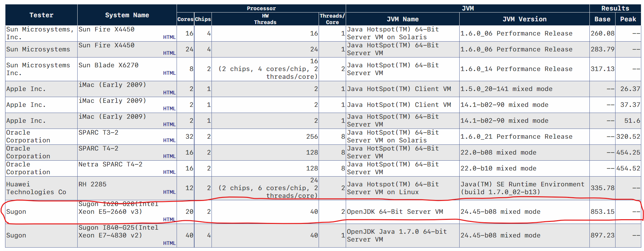Open the Huawei RH 2285 HTML report
Viewport: 644px width, 251px height.
click(x=169, y=192)
